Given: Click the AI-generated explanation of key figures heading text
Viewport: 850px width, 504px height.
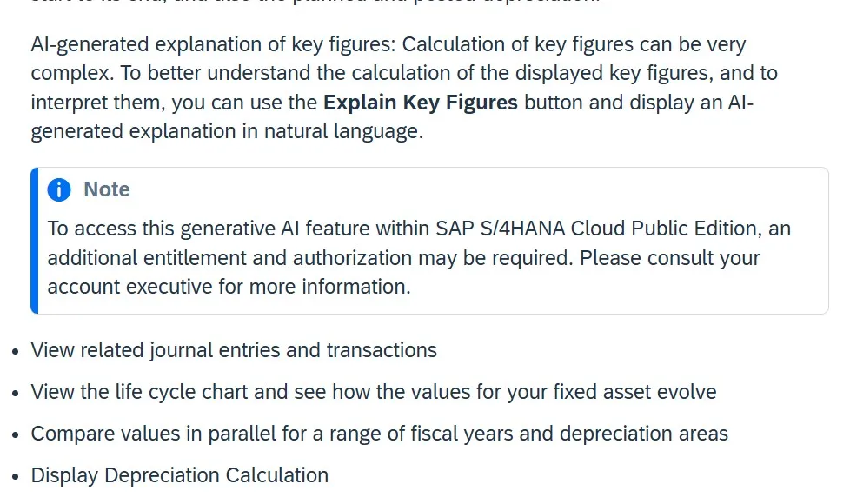Looking at the screenshot, I should [213, 44].
